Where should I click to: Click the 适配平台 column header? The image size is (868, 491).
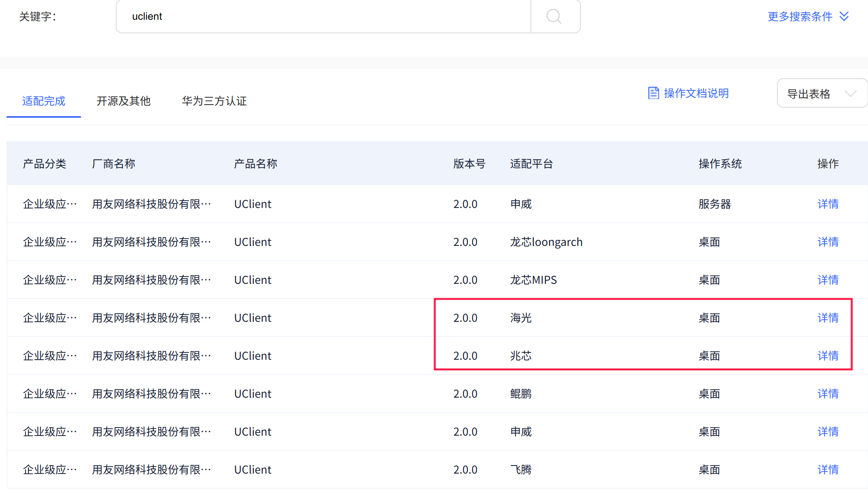coord(531,164)
